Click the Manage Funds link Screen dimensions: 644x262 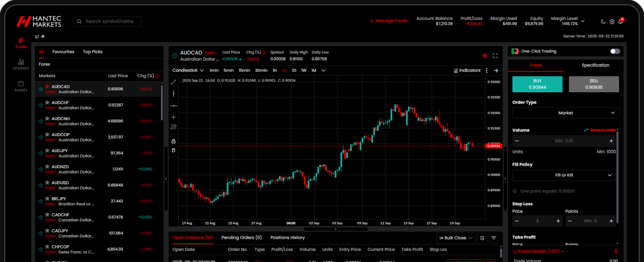(x=388, y=21)
